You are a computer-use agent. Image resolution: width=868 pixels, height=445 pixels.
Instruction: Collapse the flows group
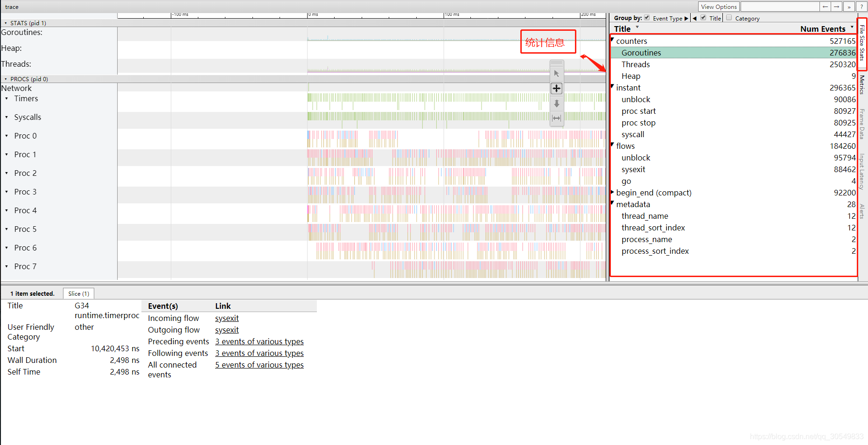tap(613, 145)
